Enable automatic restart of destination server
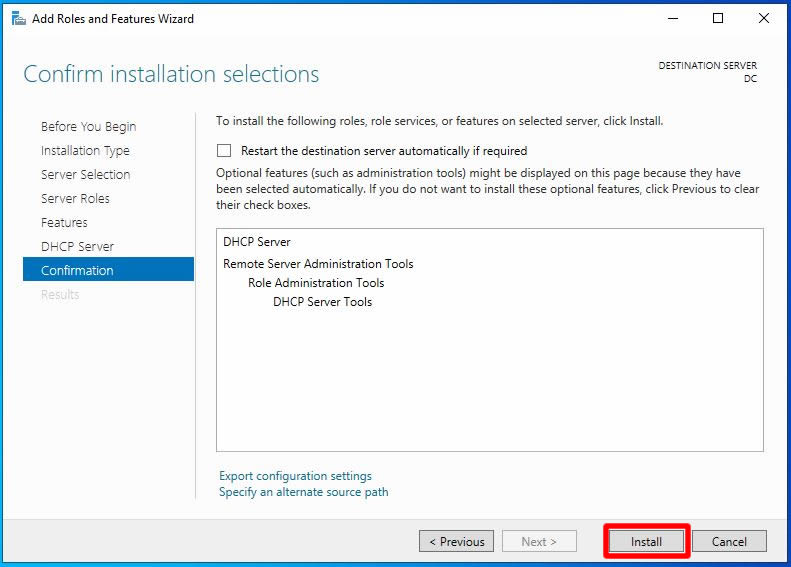This screenshot has width=791, height=567. (224, 151)
